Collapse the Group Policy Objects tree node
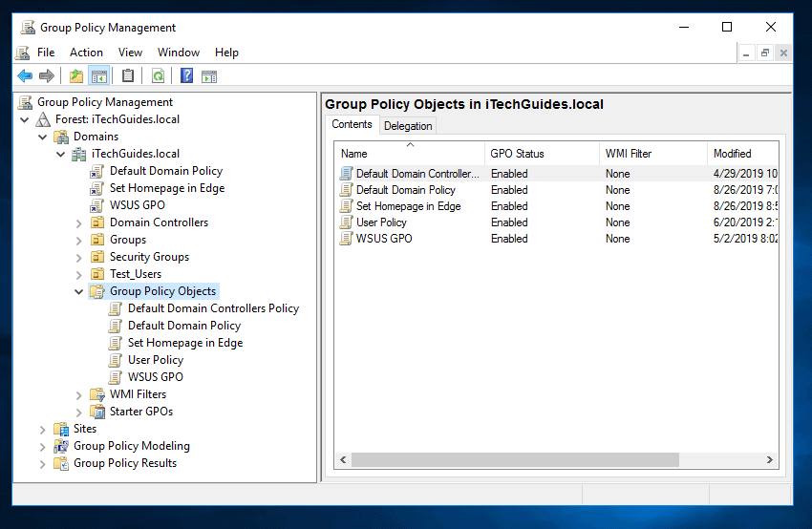This screenshot has height=529, width=812. pos(79,291)
